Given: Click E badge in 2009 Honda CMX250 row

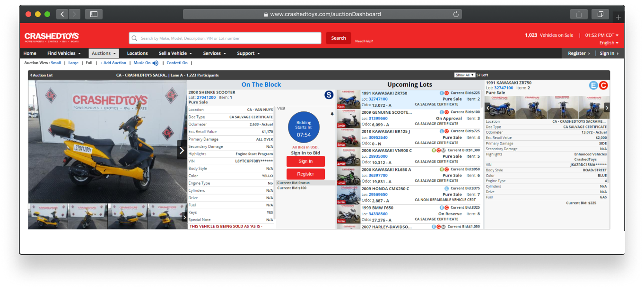Looking at the screenshot, I should [447, 188].
